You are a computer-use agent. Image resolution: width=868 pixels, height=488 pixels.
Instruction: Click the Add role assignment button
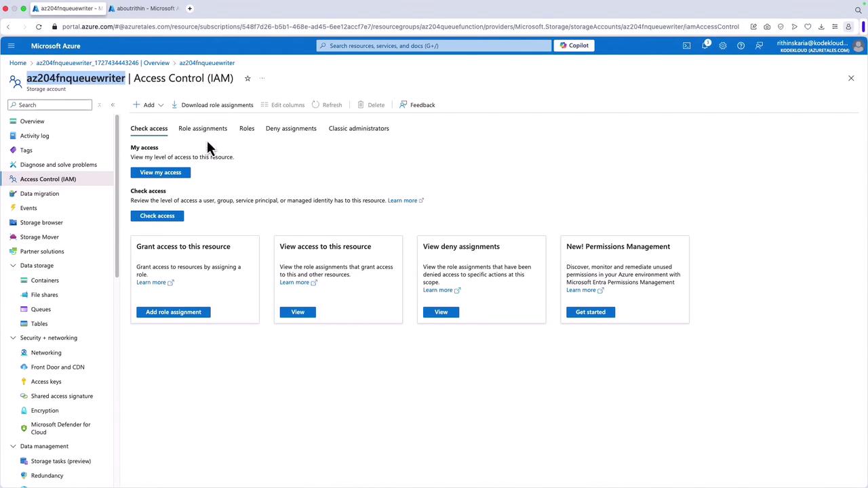174,312
